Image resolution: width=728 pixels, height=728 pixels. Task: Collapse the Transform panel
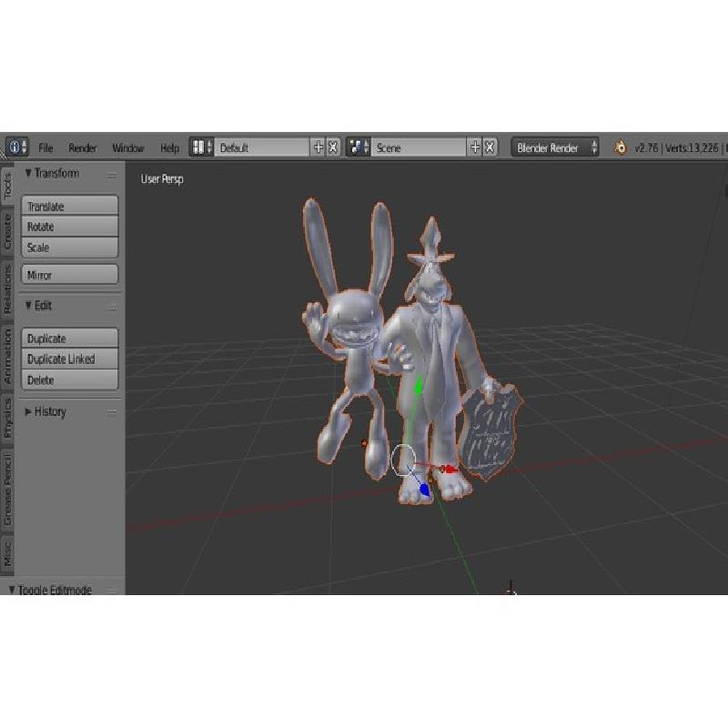[28, 173]
